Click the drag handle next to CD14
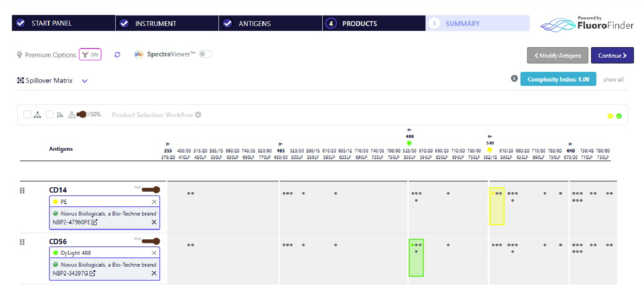644x301 pixels. click(22, 190)
